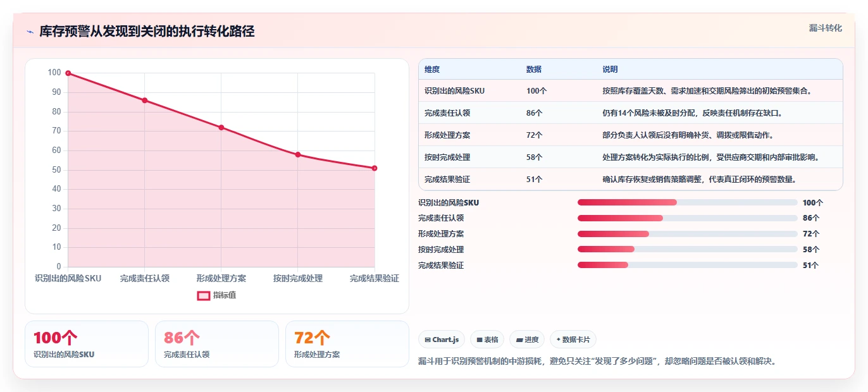Viewport: 868px width, 392px height.
Task: Open the 72个 形成处理方案 data card
Action: click(347, 344)
